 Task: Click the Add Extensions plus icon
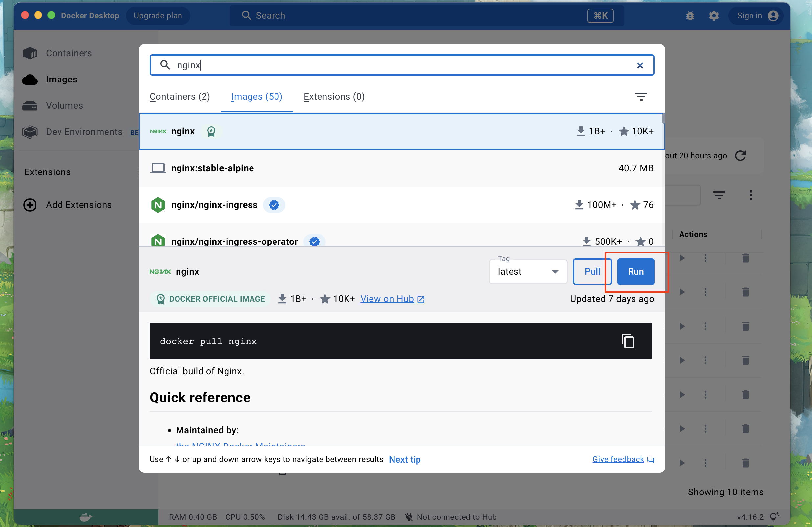pyautogui.click(x=30, y=205)
